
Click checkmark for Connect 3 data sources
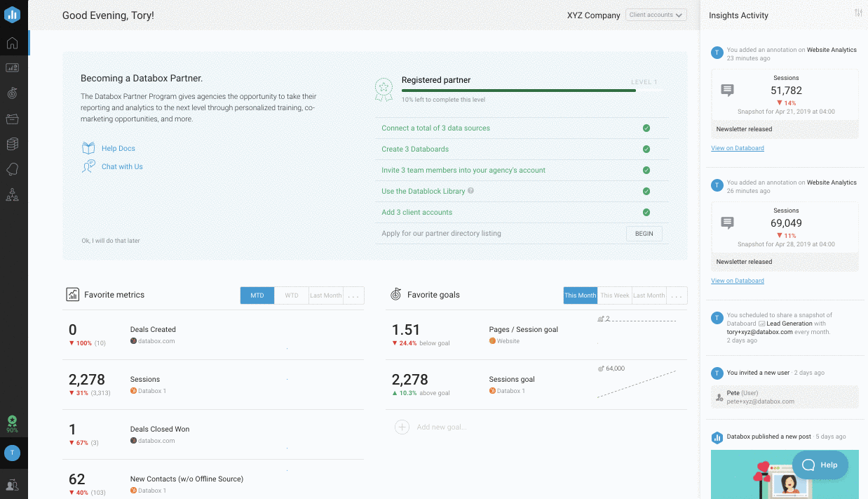[646, 128]
